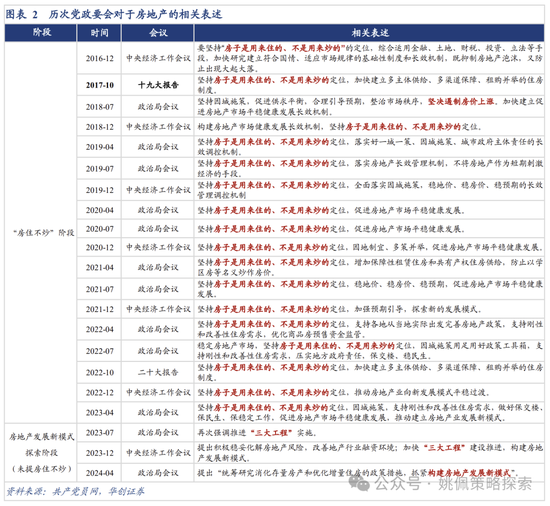This screenshot has height=506, width=550.
Task: Select the 2020-07 date cell
Action: (x=100, y=229)
